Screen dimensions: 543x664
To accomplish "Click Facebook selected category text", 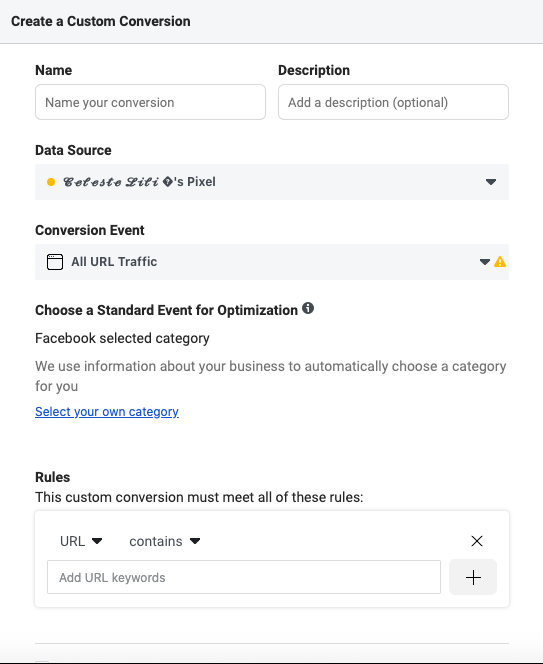I will pos(122,338).
